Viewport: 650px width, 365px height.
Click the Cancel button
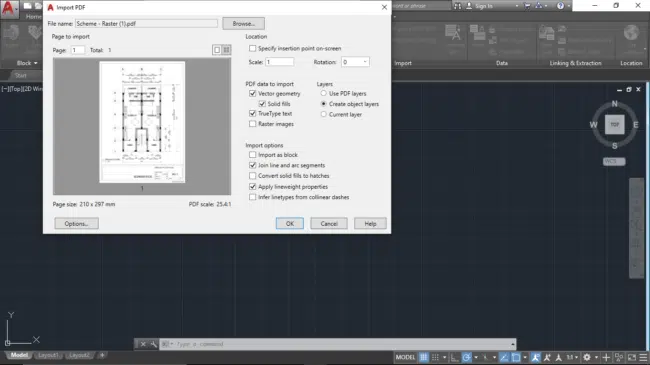click(x=329, y=224)
